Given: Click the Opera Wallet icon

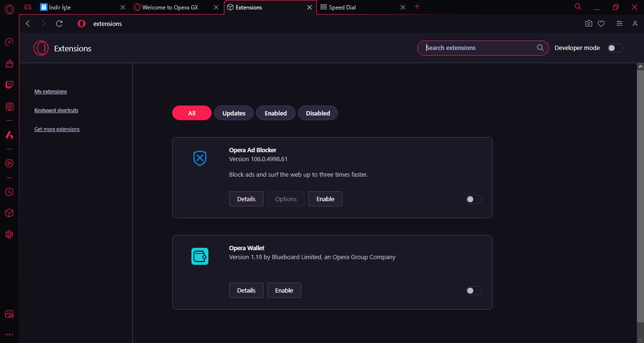Looking at the screenshot, I should (x=200, y=256).
